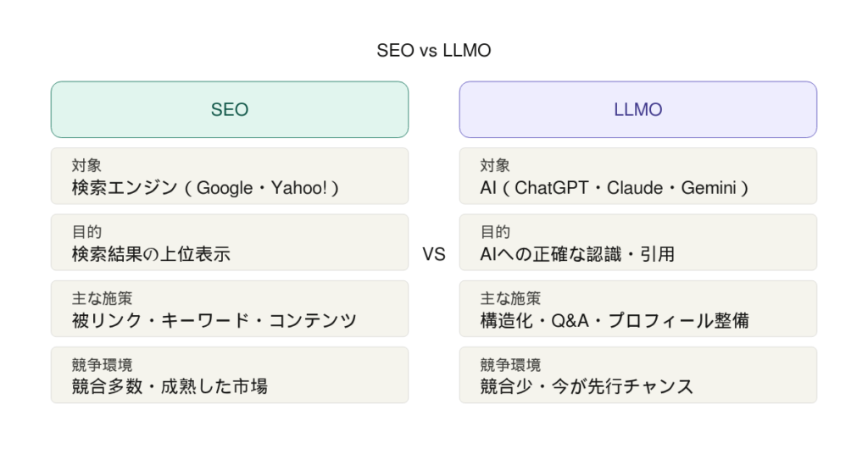The height and width of the screenshot is (454, 868).
Task: Select the green SEO header box
Action: (229, 109)
